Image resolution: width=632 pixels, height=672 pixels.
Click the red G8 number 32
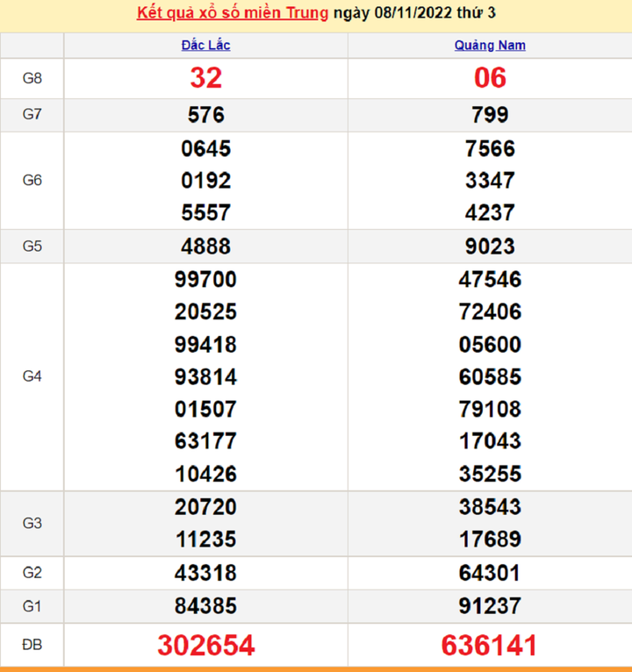pos(205,78)
